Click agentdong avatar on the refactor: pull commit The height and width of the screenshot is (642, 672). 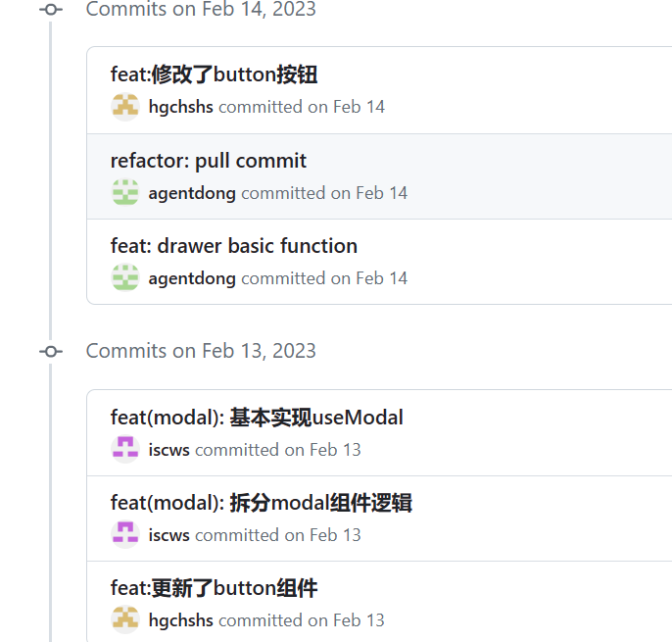125,193
